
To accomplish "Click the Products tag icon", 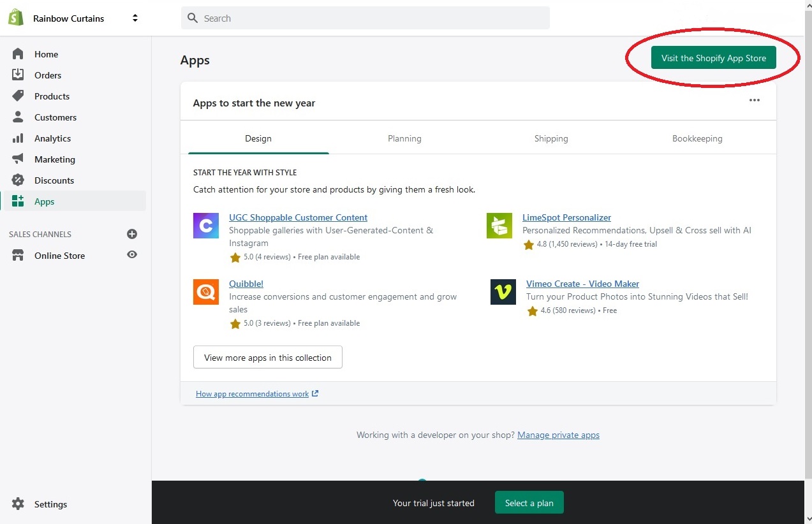I will (x=18, y=96).
